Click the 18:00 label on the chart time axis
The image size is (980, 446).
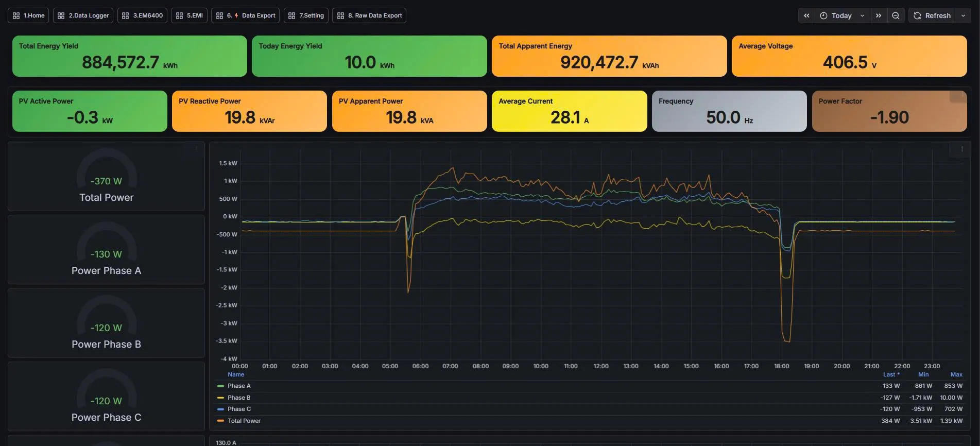click(x=781, y=366)
